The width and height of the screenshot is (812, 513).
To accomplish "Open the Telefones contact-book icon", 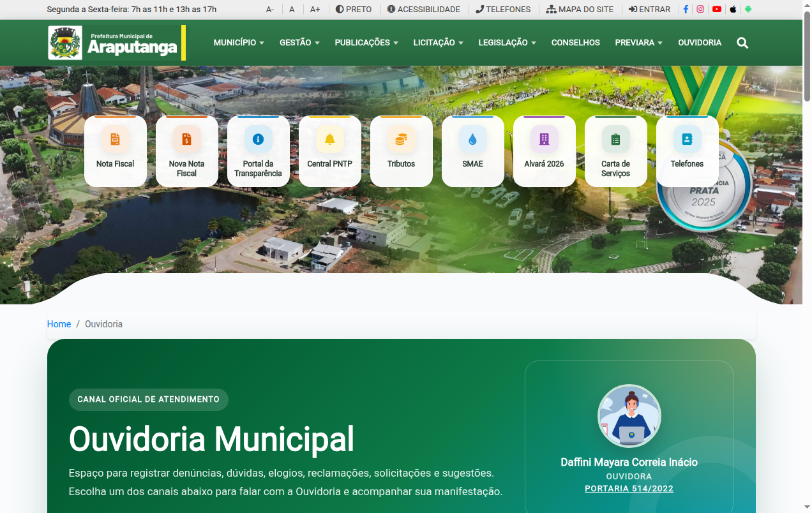I will (x=688, y=138).
